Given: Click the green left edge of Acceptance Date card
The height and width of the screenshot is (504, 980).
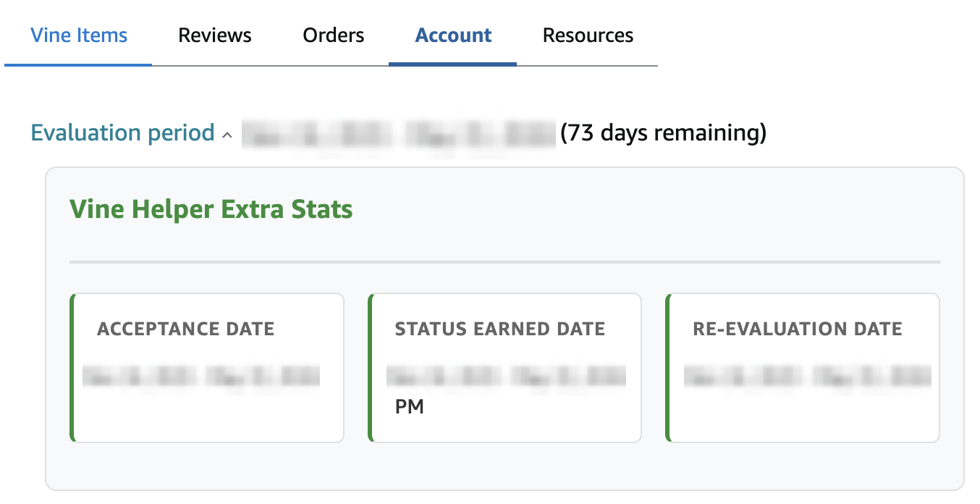Looking at the screenshot, I should click(72, 367).
